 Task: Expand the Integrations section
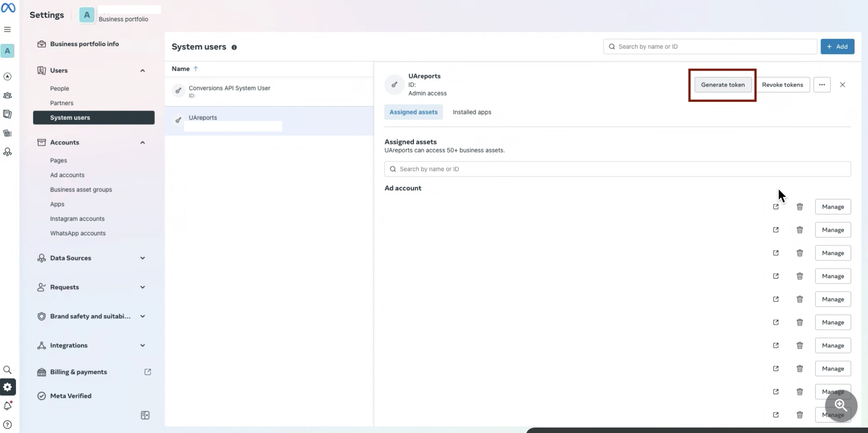pyautogui.click(x=143, y=345)
